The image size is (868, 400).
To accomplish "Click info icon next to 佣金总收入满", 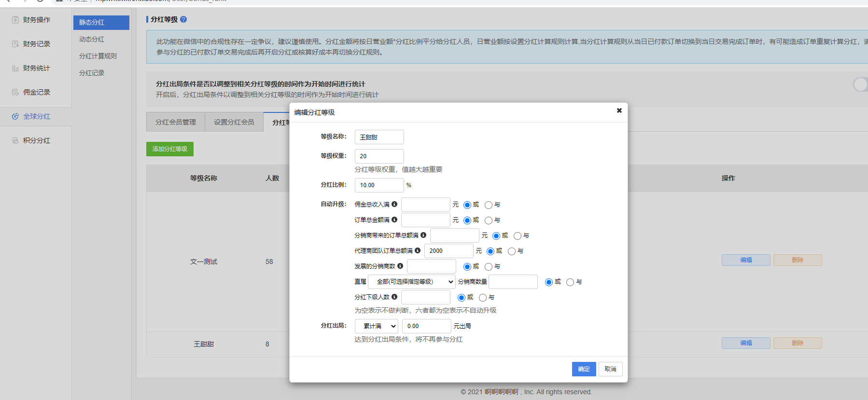I will click(x=394, y=204).
